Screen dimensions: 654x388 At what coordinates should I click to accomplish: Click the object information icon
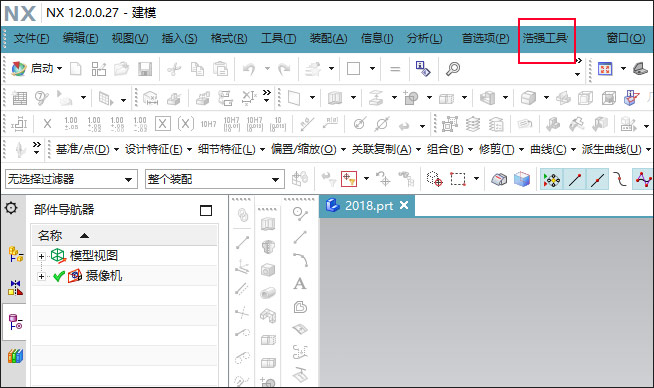[x=423, y=68]
